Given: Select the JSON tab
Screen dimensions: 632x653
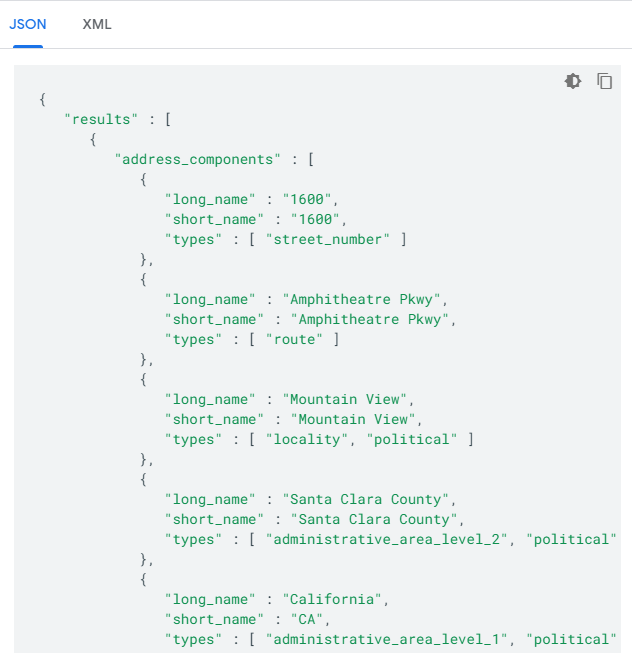Looking at the screenshot, I should click(x=28, y=24).
